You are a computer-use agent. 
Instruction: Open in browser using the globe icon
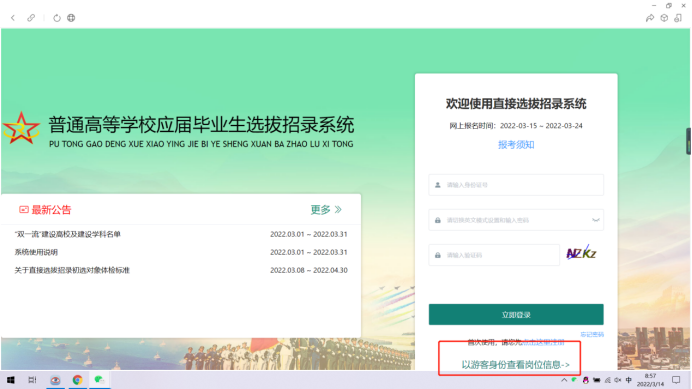pyautogui.click(x=71, y=18)
